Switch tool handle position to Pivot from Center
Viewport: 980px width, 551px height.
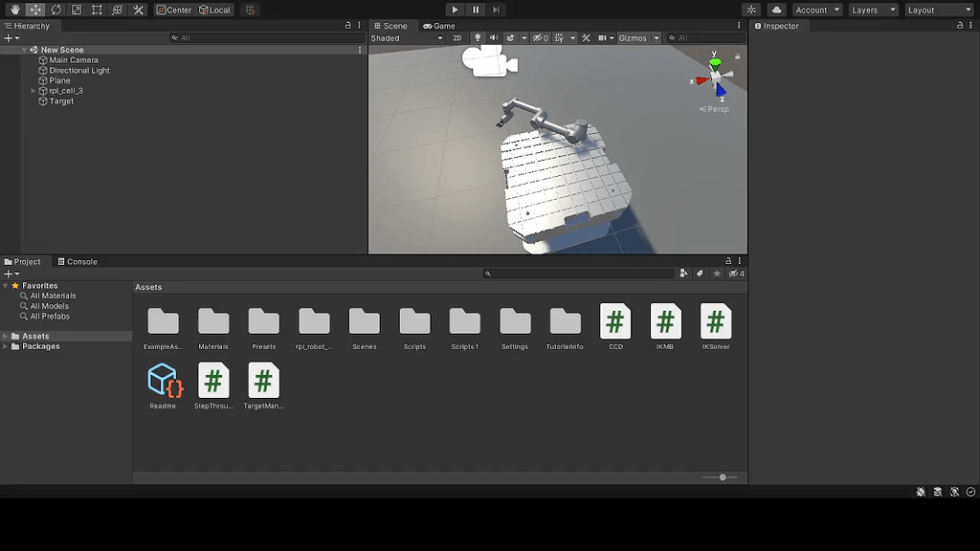pyautogui.click(x=175, y=10)
